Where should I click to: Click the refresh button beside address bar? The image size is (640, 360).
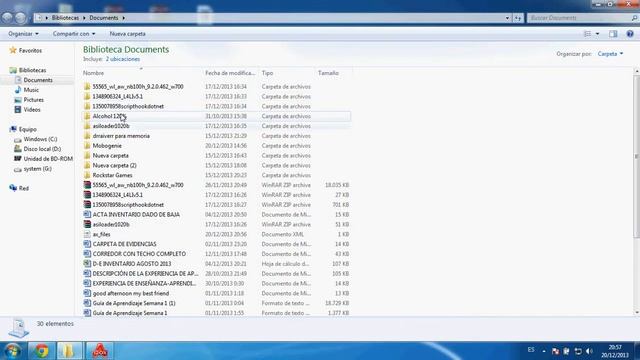tap(518, 18)
